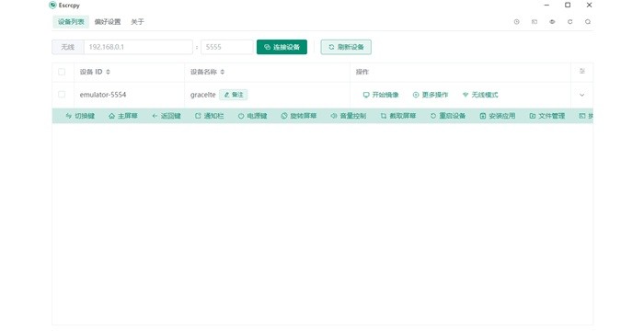This screenshot has width=644, height=331.
Task: Click 安装应用 to install an app
Action: point(498,116)
